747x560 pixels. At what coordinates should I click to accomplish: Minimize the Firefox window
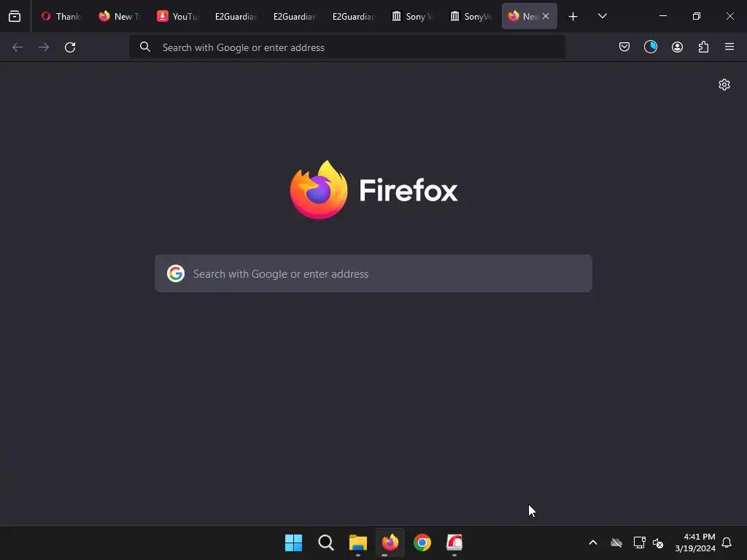tap(662, 16)
